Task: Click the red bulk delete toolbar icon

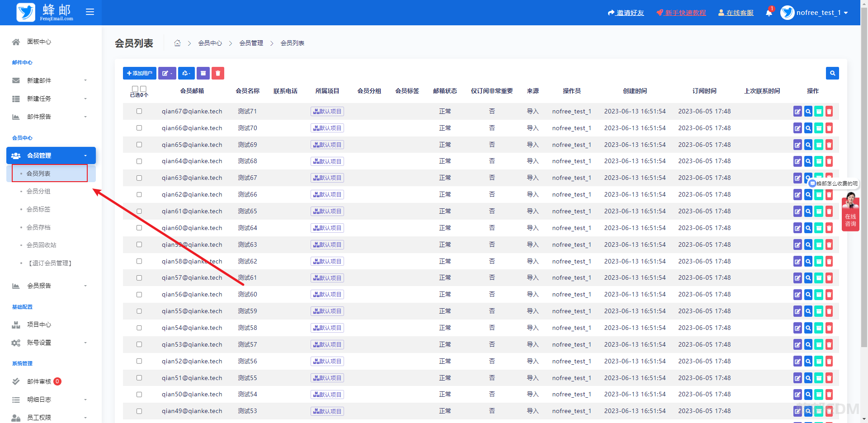Action: click(x=218, y=73)
